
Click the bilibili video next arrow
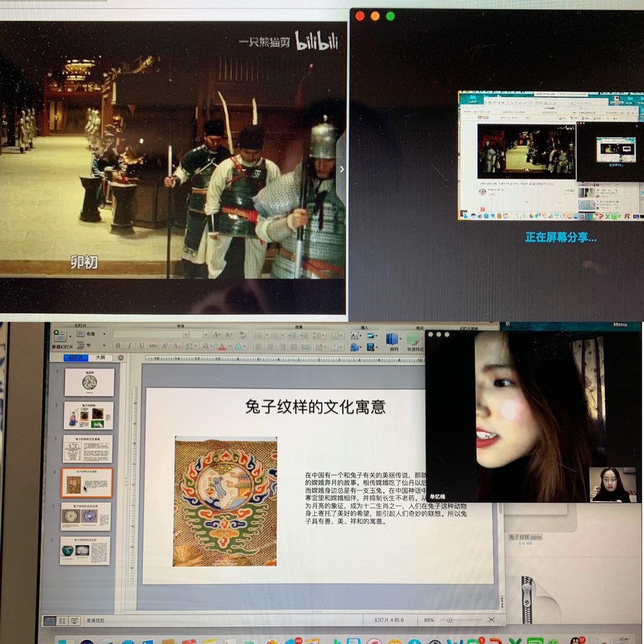click(x=342, y=169)
